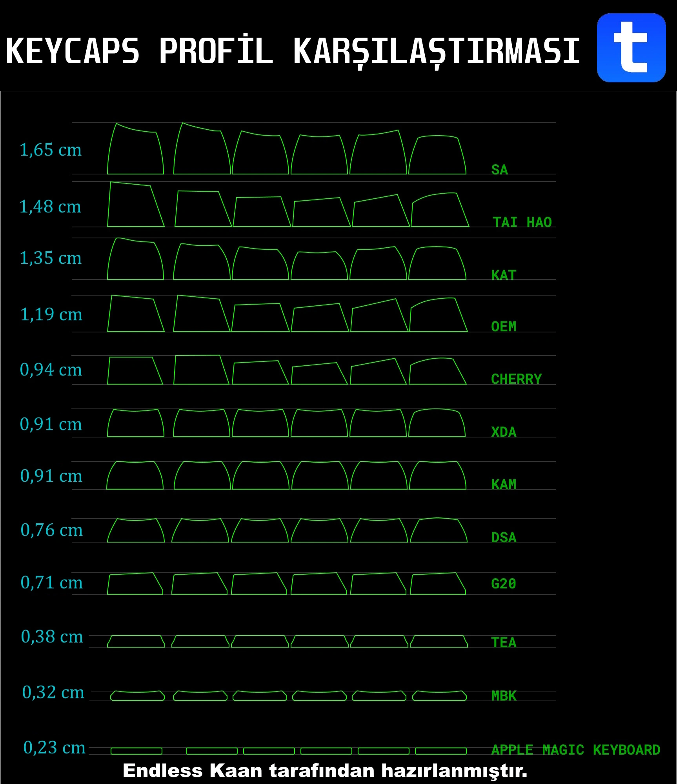Click the first keycap outline in the KAT row

point(135,259)
